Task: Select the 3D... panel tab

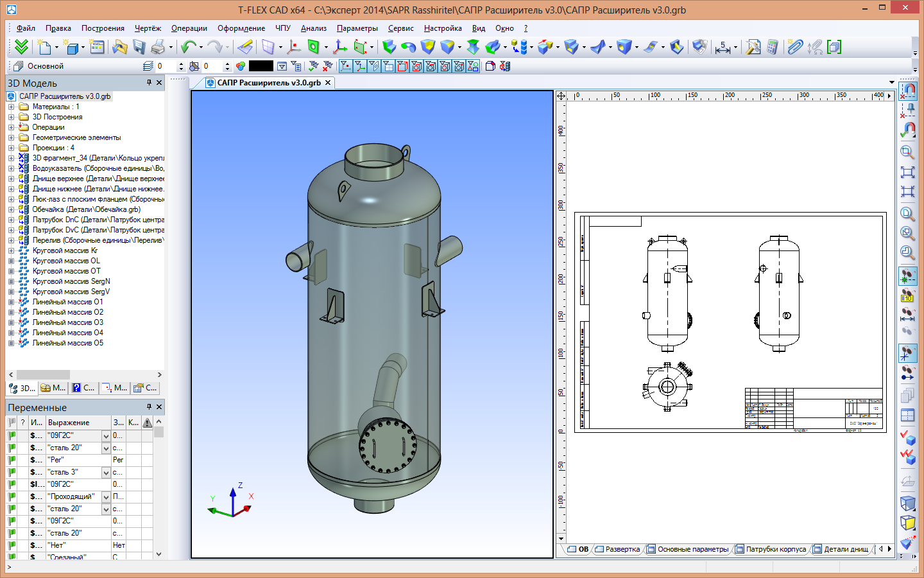Action: [x=21, y=388]
